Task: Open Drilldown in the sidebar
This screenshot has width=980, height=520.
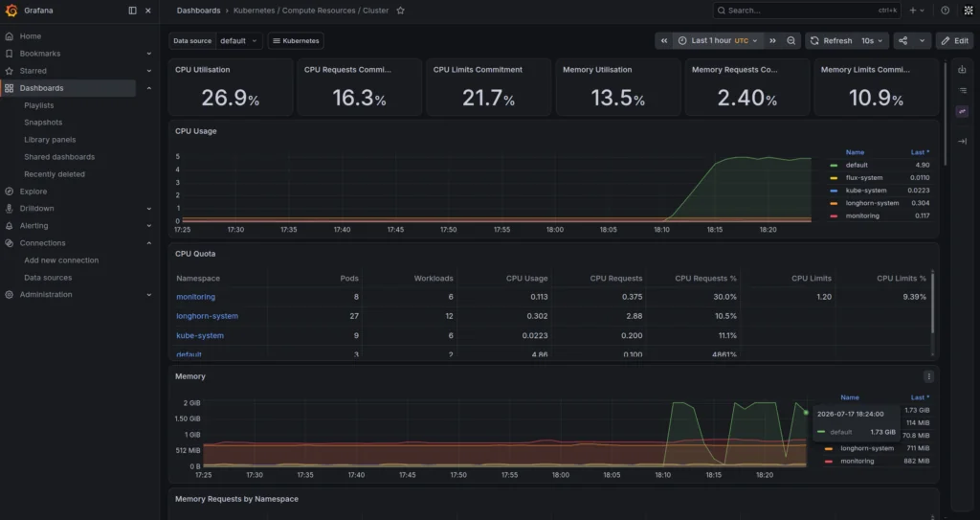Action: click(37, 209)
